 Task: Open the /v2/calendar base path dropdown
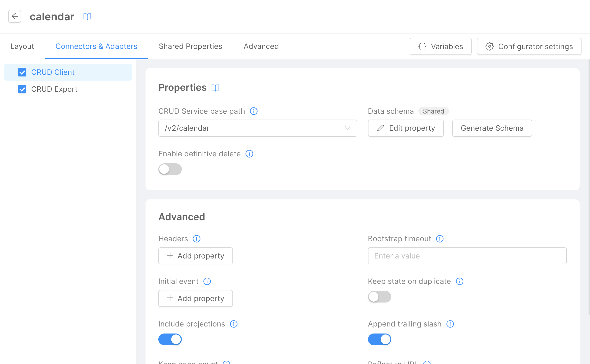pos(348,128)
